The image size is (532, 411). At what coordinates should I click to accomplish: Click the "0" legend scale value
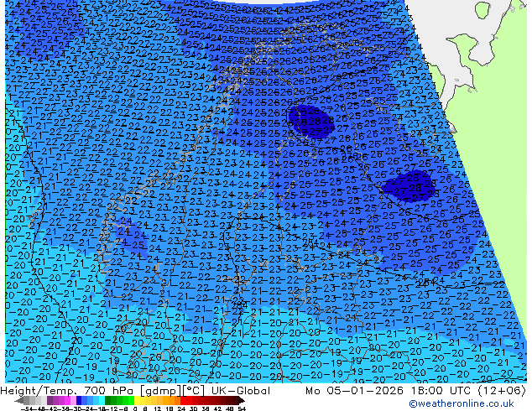(x=135, y=408)
